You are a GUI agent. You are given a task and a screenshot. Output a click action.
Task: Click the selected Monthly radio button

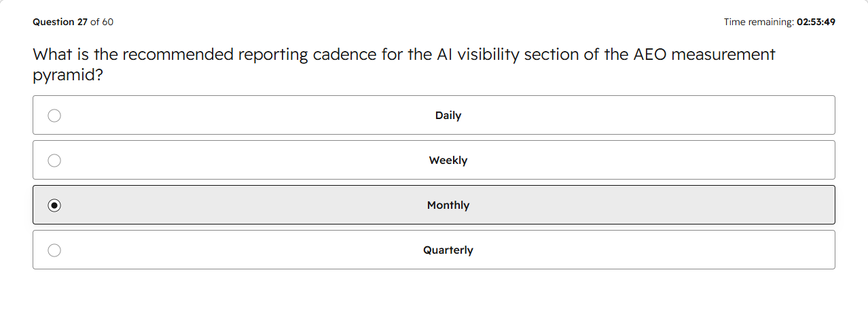pyautogui.click(x=54, y=205)
